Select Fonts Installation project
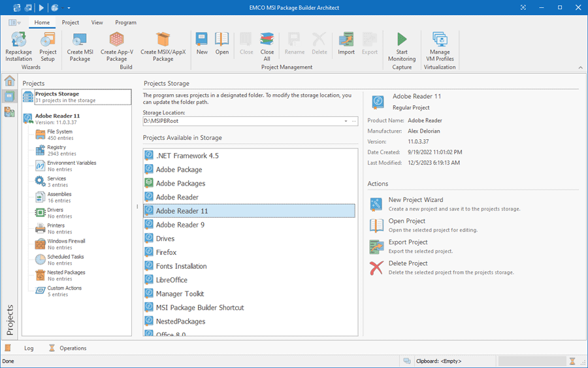Image resolution: width=588 pixels, height=368 pixels. point(250,266)
